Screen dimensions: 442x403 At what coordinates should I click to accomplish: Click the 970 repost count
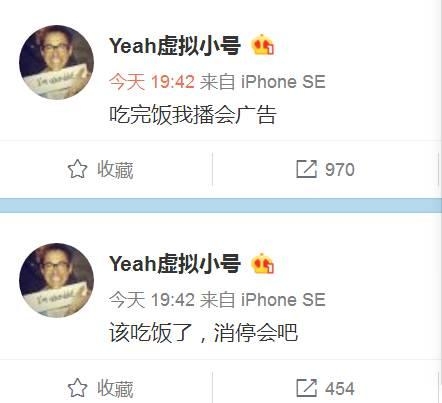[x=340, y=170]
